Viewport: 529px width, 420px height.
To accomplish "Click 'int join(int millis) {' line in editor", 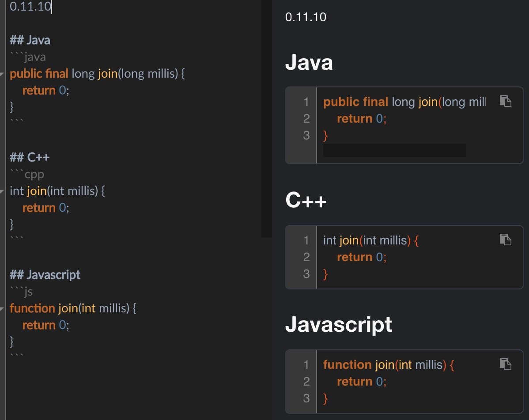I will tap(57, 191).
